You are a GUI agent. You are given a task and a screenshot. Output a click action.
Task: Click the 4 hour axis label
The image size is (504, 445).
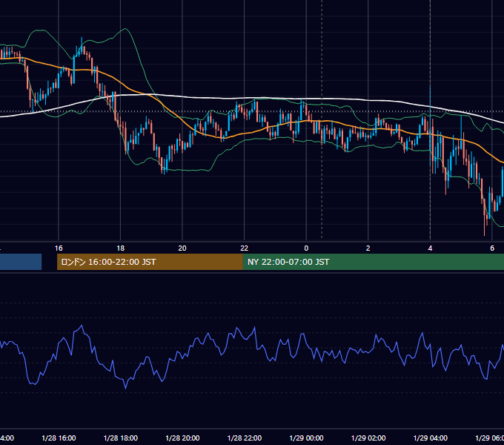[x=430, y=248]
